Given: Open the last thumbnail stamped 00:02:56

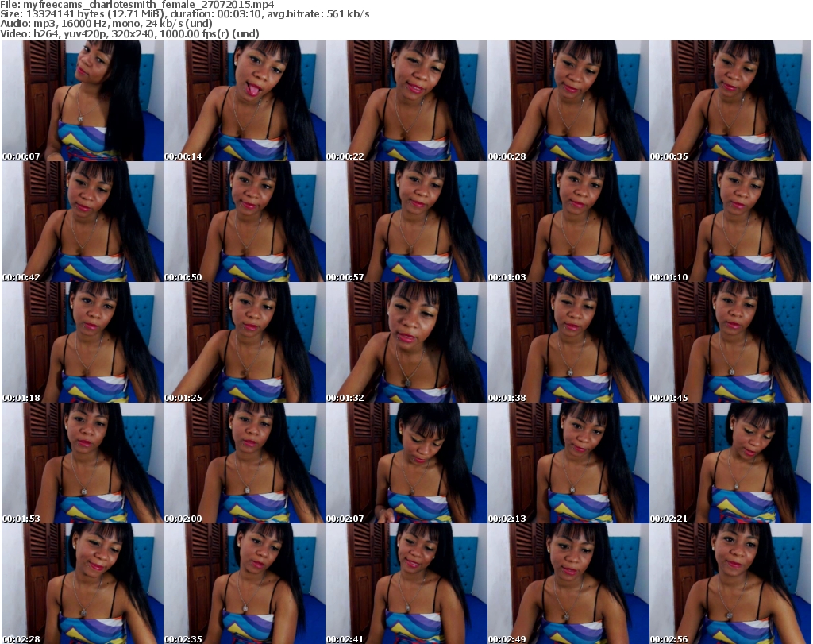Looking at the screenshot, I should pyautogui.click(x=730, y=584).
